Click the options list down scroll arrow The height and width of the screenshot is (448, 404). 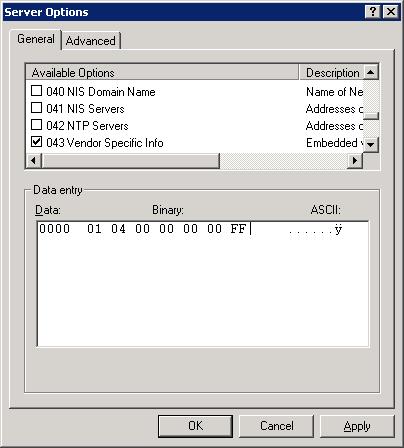coord(371,145)
